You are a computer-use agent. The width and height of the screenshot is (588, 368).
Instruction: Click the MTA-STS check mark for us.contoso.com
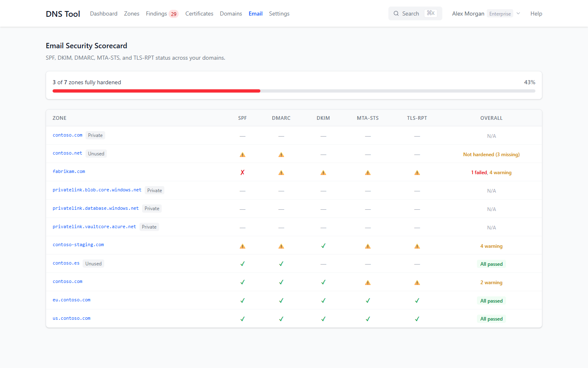[x=368, y=319]
